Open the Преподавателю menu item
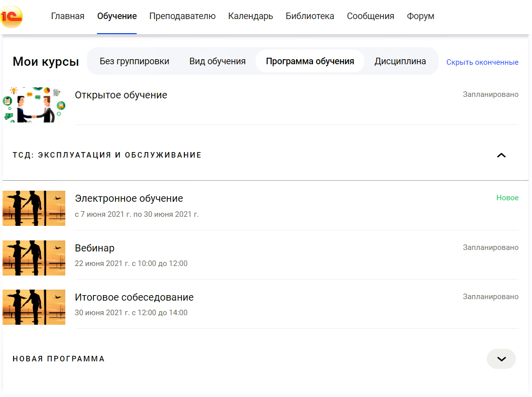Viewport: 532px width, 397px height. pos(182,16)
